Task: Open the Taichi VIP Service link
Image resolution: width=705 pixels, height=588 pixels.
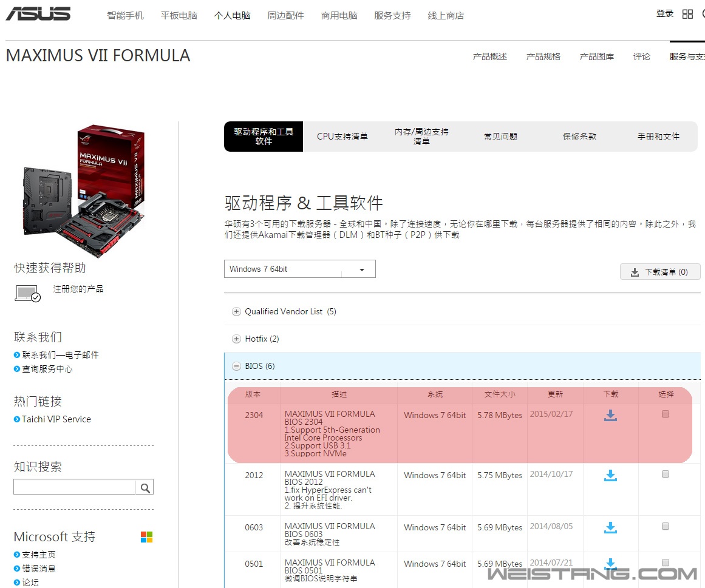Action: click(x=56, y=419)
